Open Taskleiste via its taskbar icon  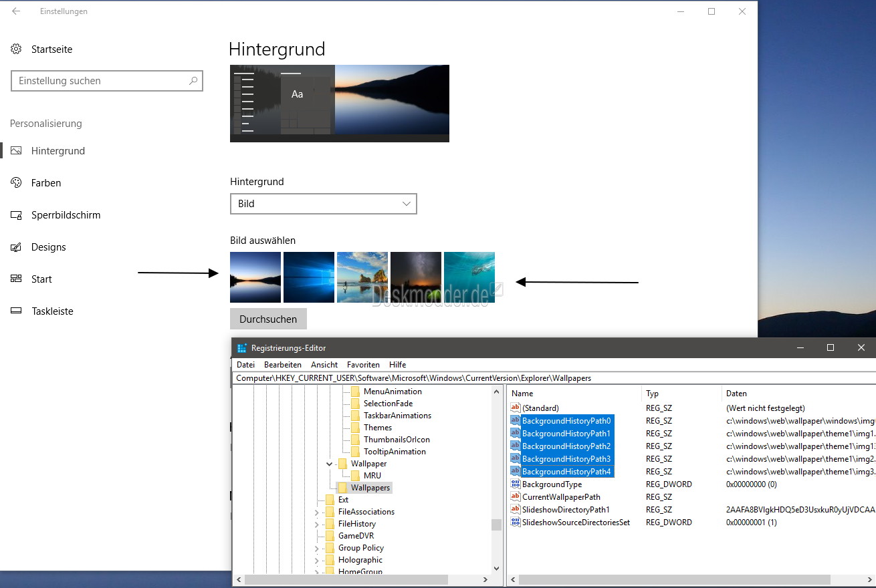(17, 311)
